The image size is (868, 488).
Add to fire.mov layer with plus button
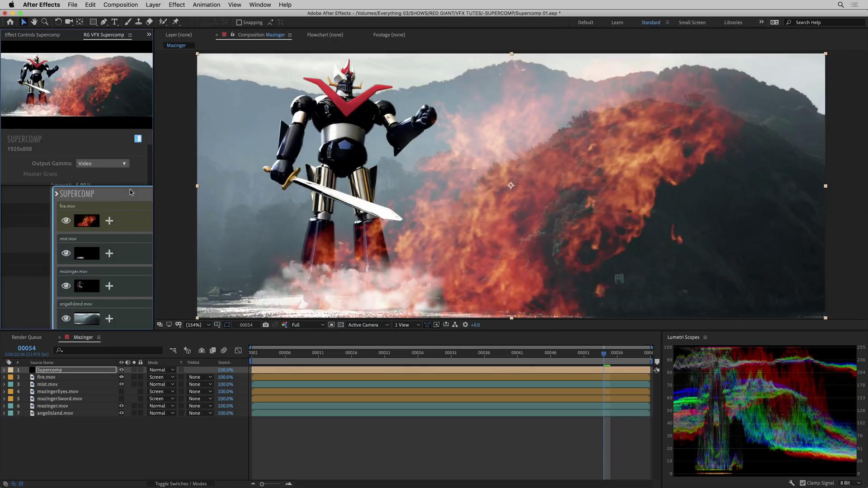109,221
